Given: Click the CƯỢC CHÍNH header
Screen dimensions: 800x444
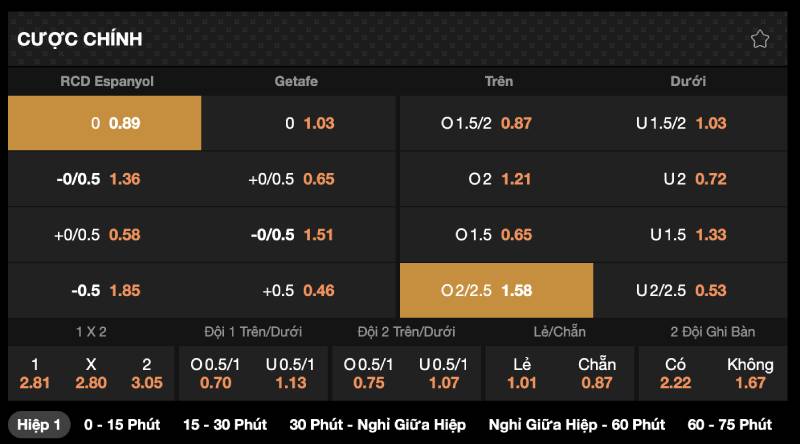Looking at the screenshot, I should (80, 39).
